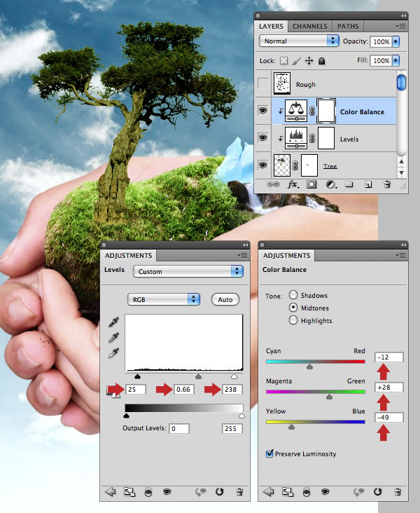The height and width of the screenshot is (513, 420).
Task: Switch to the Paths tab
Action: click(x=348, y=26)
